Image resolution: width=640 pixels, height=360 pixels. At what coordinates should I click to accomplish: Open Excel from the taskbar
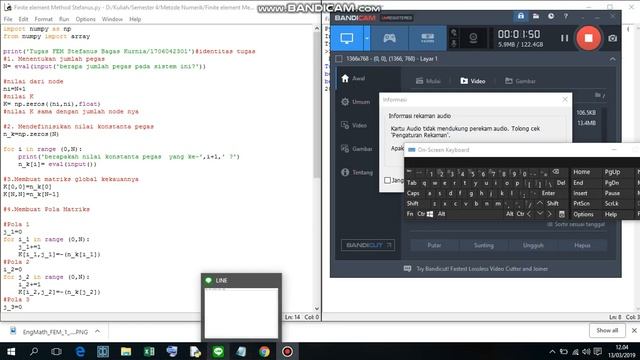coord(149,351)
